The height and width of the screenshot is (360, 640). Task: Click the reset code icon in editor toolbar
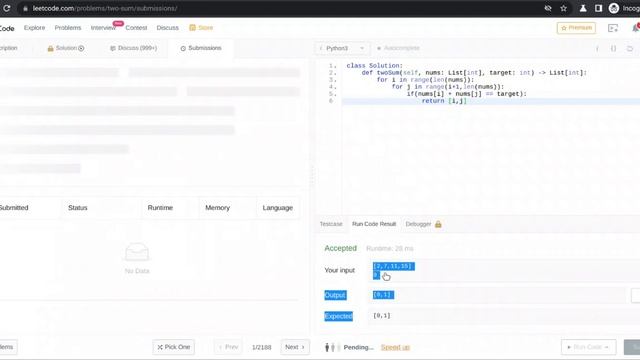point(629,48)
